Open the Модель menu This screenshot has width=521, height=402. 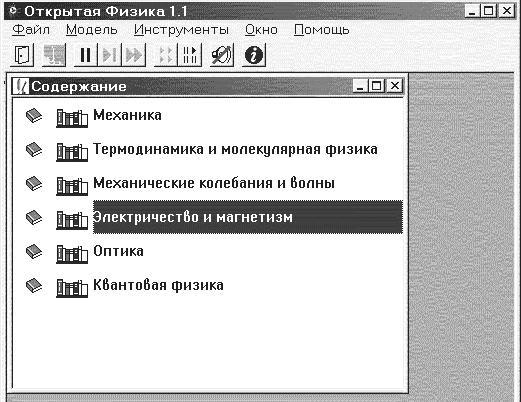(92, 30)
